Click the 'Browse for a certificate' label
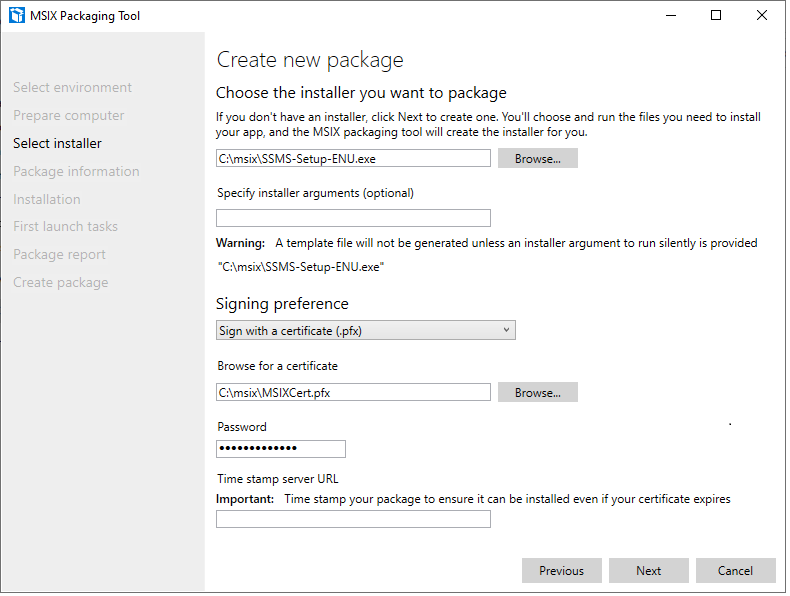This screenshot has width=790, height=596. (x=279, y=367)
